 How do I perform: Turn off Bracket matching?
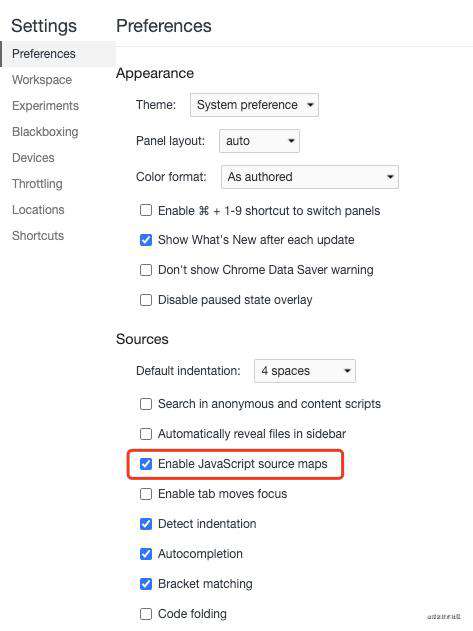[x=146, y=584]
